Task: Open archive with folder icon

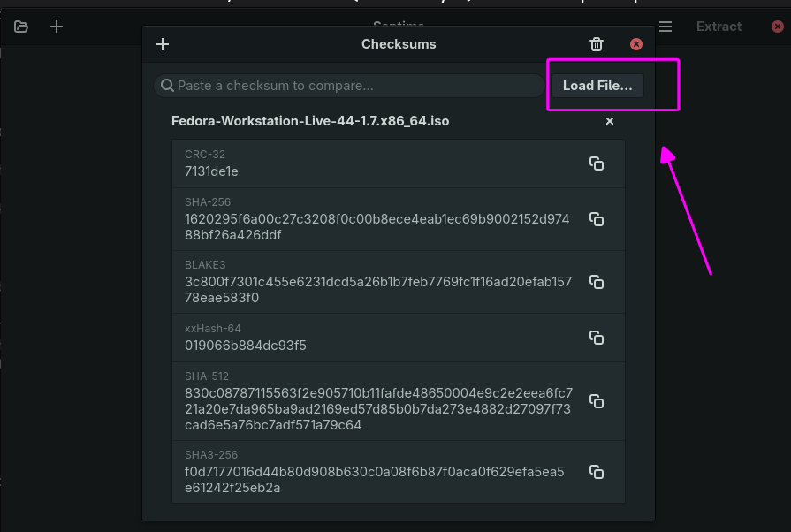Action: pyautogui.click(x=21, y=27)
